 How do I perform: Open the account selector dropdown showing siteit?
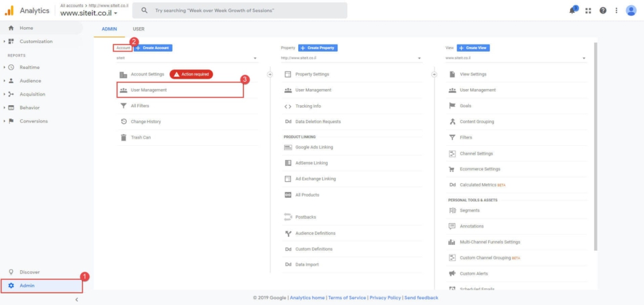[x=187, y=59]
